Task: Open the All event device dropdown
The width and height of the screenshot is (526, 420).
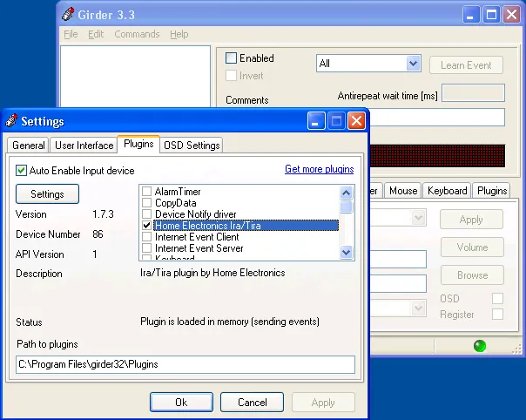Action: pos(414,63)
